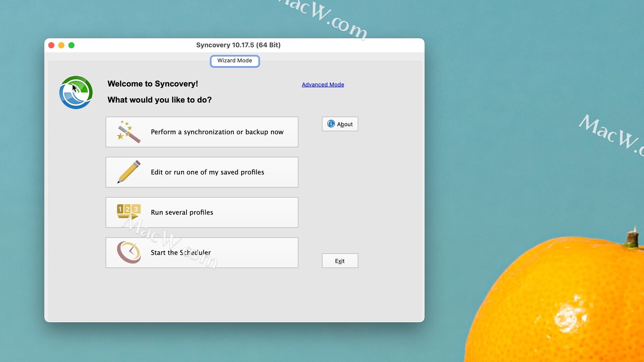
Task: Click the Welcome to Syncovery! heading
Action: tap(153, 84)
